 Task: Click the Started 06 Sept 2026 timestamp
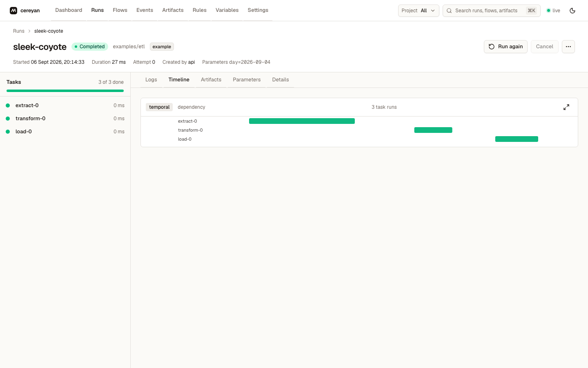point(49,62)
